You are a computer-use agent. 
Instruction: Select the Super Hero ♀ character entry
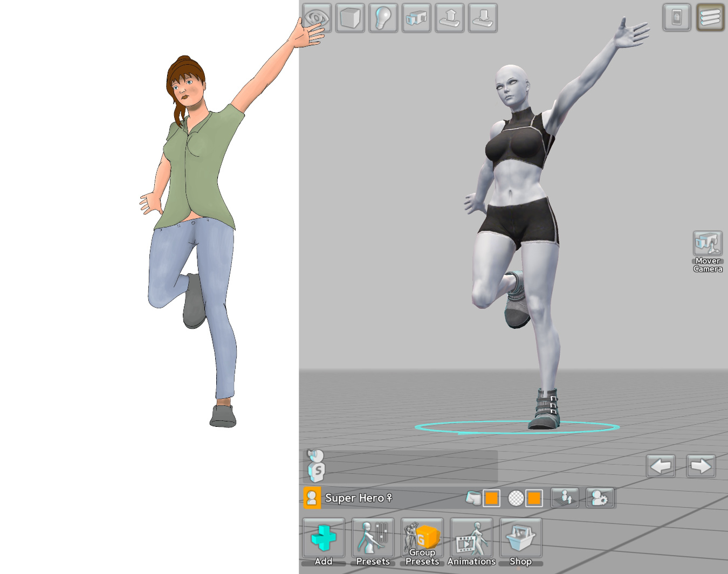(x=356, y=498)
